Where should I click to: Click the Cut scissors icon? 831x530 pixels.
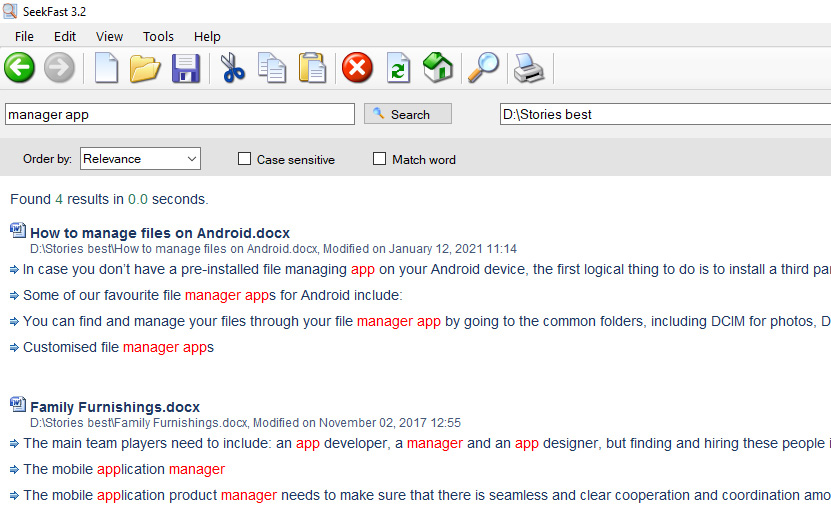click(232, 68)
